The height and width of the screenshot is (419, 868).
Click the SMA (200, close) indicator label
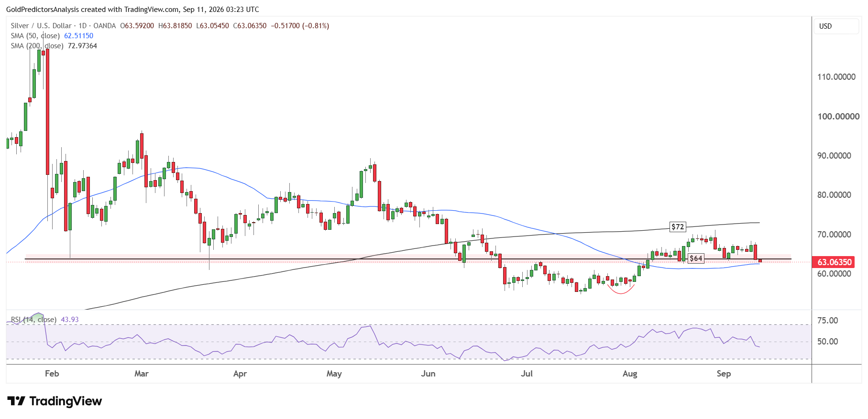[x=37, y=46]
